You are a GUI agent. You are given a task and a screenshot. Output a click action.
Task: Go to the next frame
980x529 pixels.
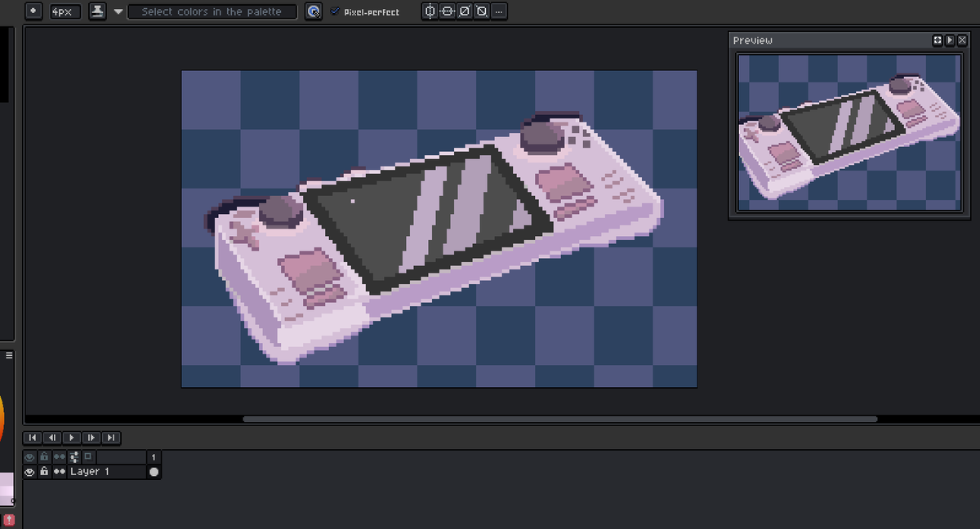pyautogui.click(x=91, y=438)
